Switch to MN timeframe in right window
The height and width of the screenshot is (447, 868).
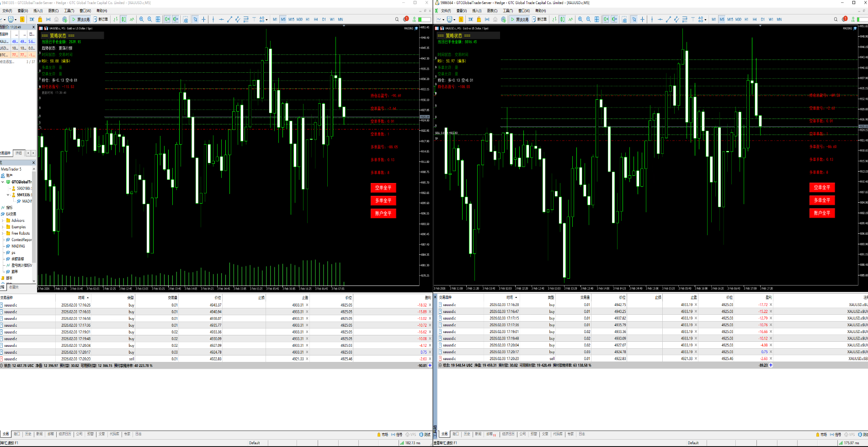point(779,19)
